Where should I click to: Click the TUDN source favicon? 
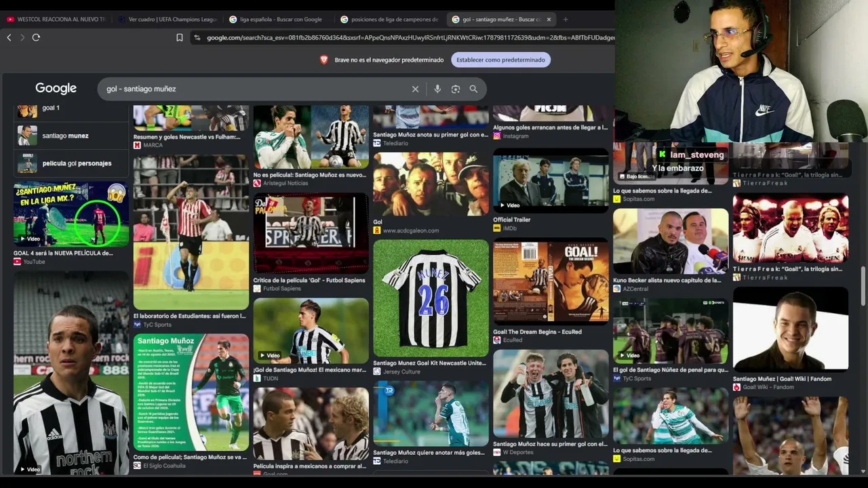(257, 378)
